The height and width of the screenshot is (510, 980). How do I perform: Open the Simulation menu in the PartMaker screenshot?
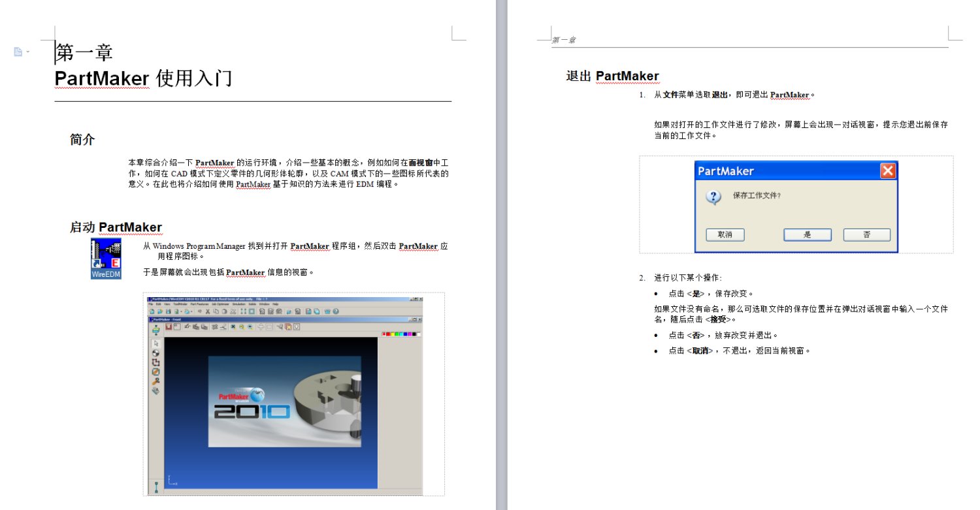pyautogui.click(x=238, y=304)
